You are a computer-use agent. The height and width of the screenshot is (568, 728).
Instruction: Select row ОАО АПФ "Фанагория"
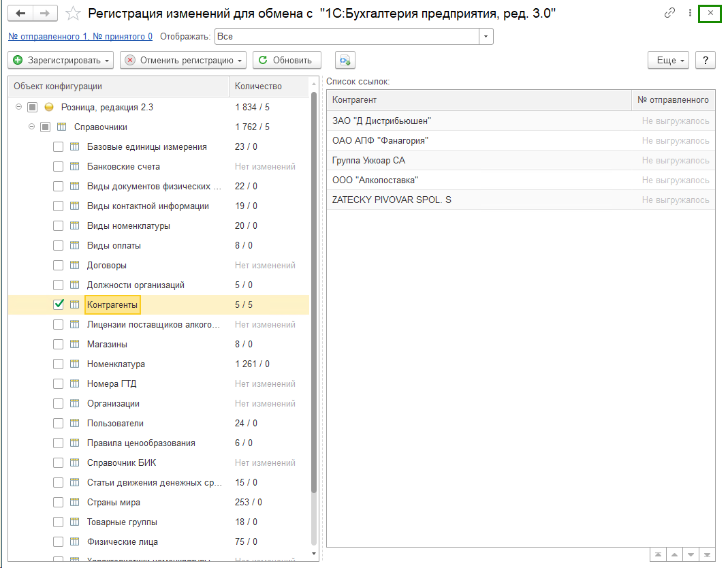coord(521,141)
